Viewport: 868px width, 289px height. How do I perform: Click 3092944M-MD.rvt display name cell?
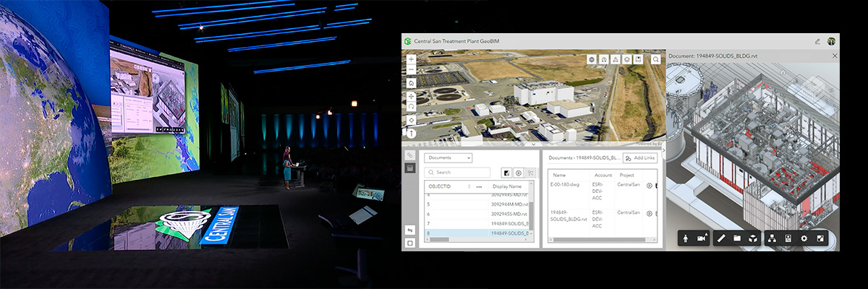coord(510,204)
